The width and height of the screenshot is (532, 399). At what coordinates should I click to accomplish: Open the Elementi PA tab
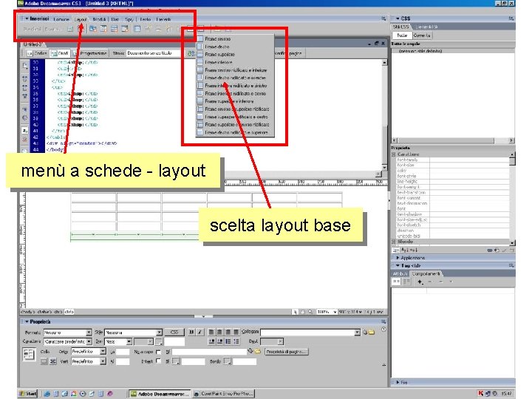426,27
